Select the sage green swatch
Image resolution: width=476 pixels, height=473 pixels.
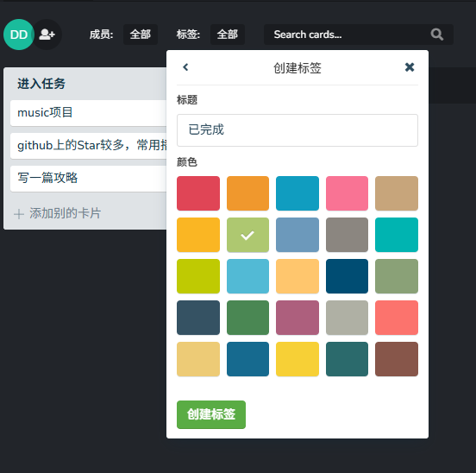[x=397, y=276]
